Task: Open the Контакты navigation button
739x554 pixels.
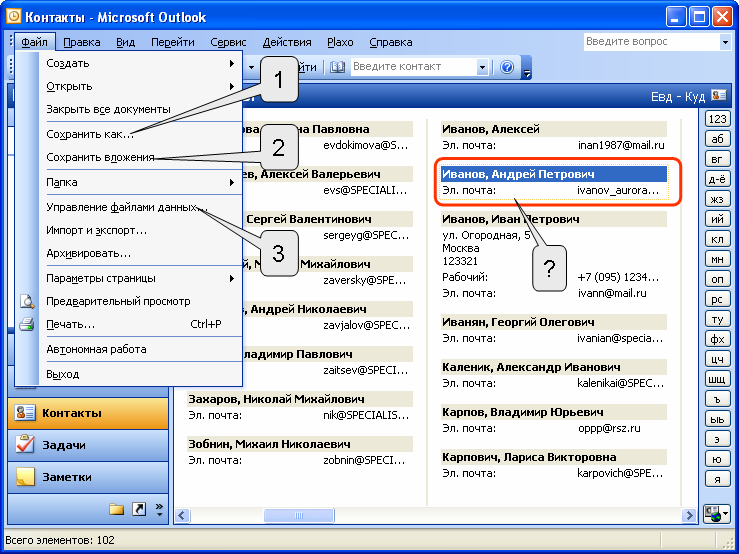Action: (x=88, y=413)
